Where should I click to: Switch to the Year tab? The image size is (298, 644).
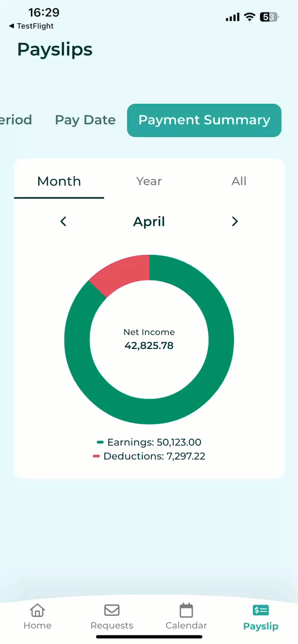(x=149, y=181)
